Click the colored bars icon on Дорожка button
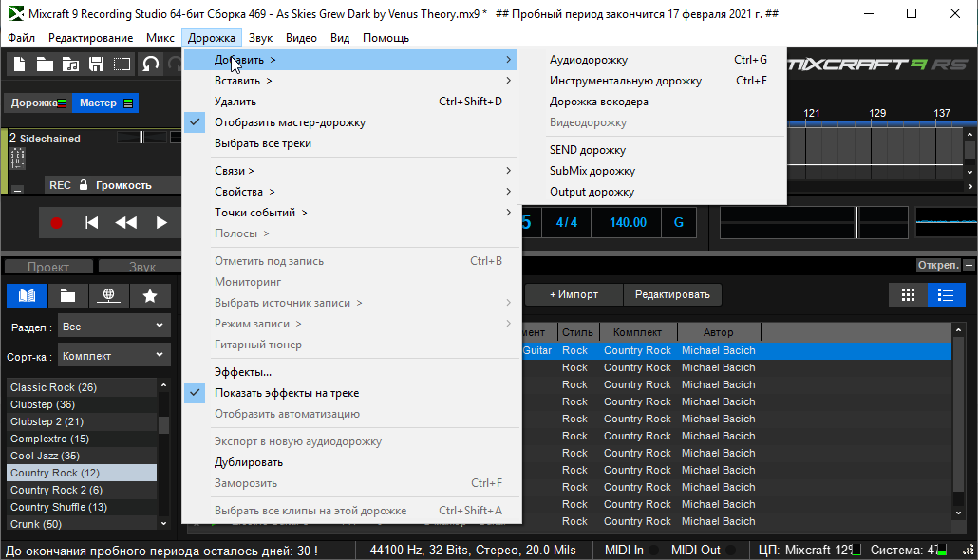This screenshot has width=978, height=560. [62, 103]
